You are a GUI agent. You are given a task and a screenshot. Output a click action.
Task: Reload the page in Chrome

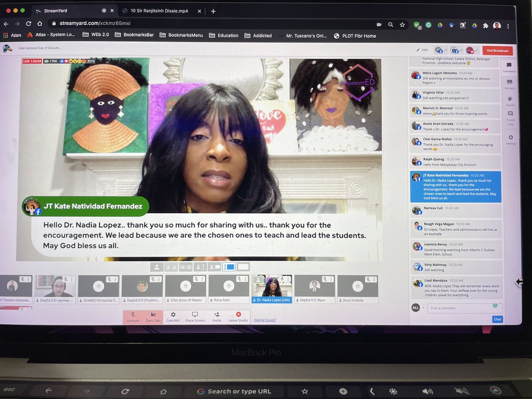pyautogui.click(x=29, y=23)
